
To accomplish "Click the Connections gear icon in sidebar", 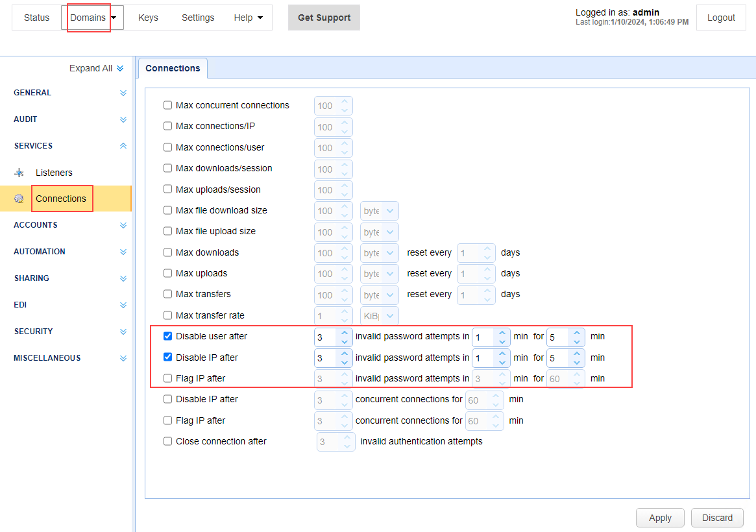I will click(x=19, y=199).
